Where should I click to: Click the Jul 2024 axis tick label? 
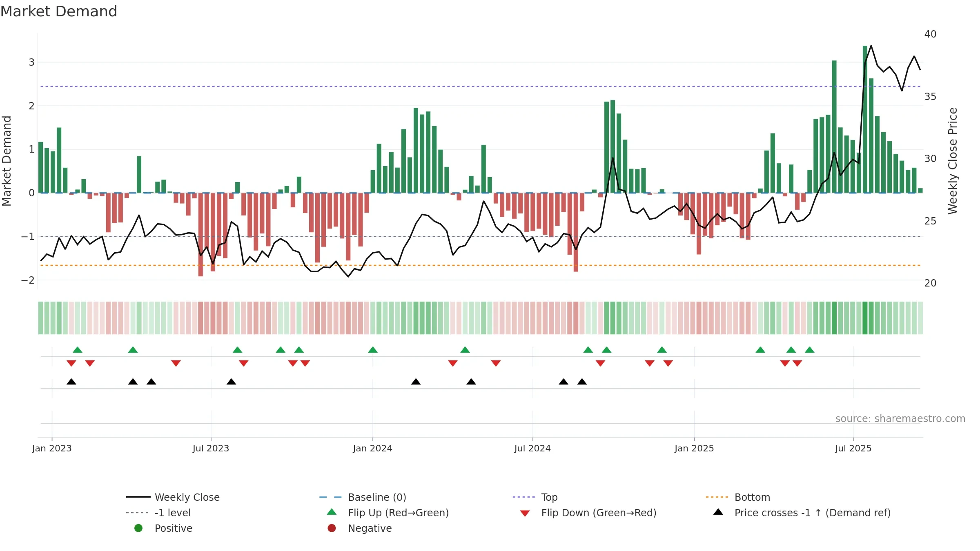[x=532, y=448]
